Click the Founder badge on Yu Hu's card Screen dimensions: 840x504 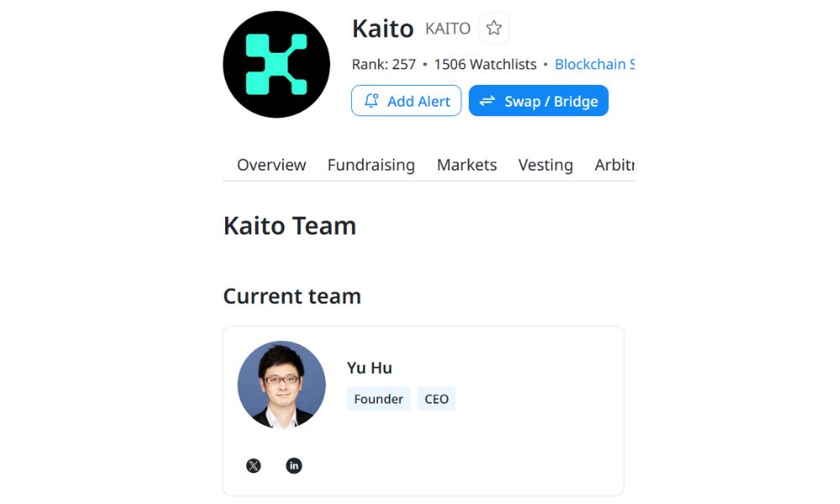click(x=378, y=398)
